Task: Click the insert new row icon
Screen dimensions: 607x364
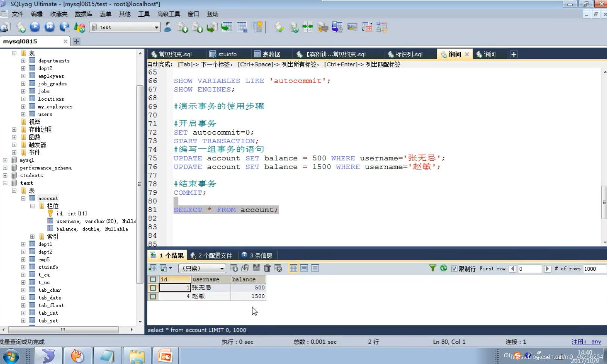Action: click(234, 268)
